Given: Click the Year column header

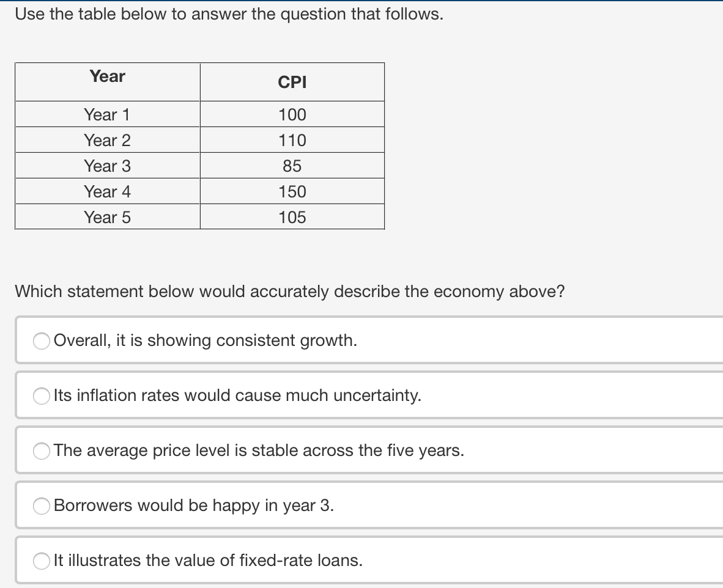Looking at the screenshot, I should (x=107, y=76).
